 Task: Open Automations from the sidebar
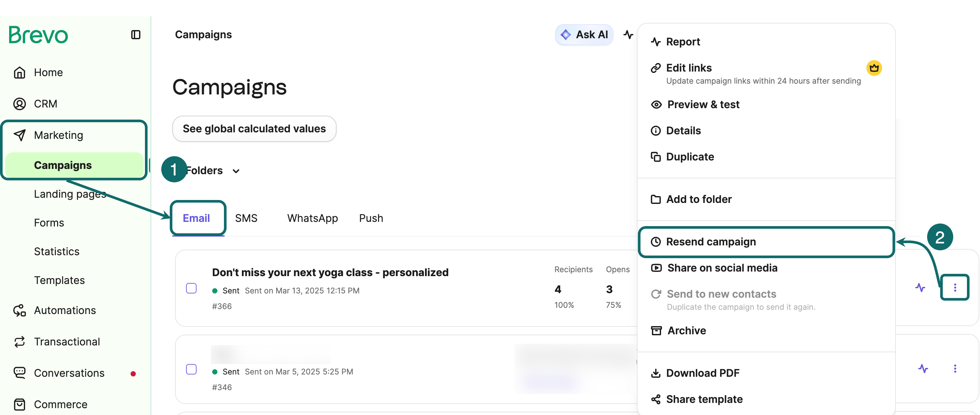coord(65,310)
